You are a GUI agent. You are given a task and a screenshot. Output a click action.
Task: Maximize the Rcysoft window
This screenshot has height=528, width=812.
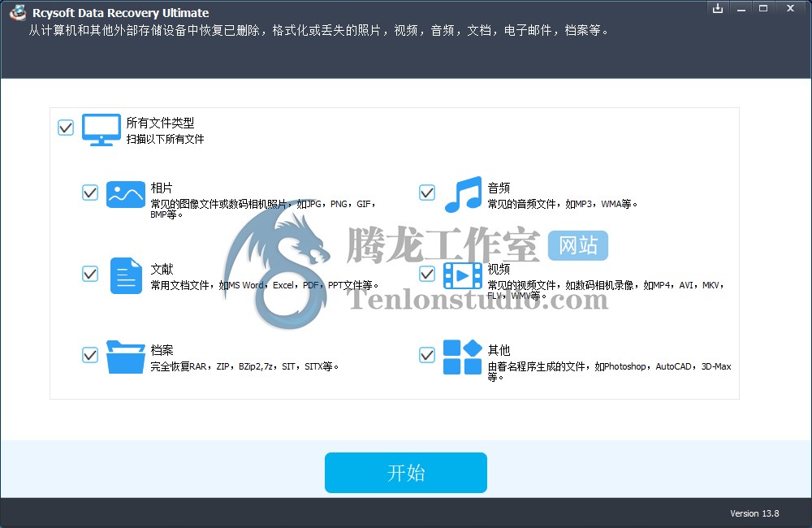point(763,8)
